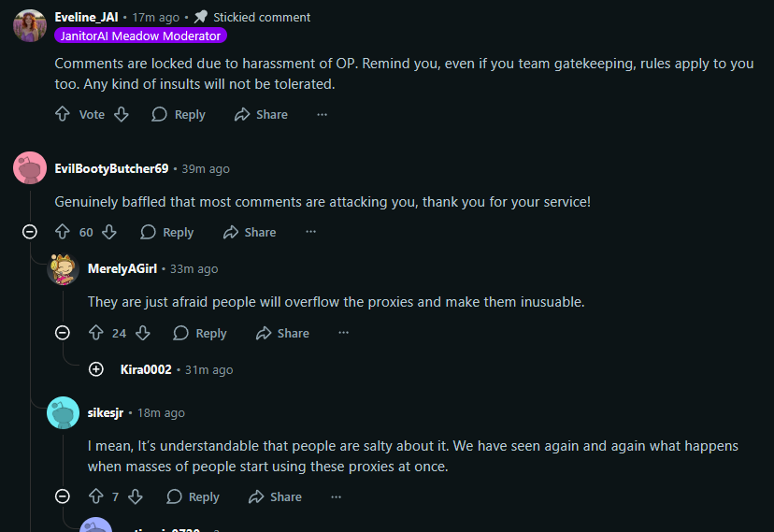Collapse MerelyAGirl's reply thread
The image size is (774, 532).
tap(63, 333)
